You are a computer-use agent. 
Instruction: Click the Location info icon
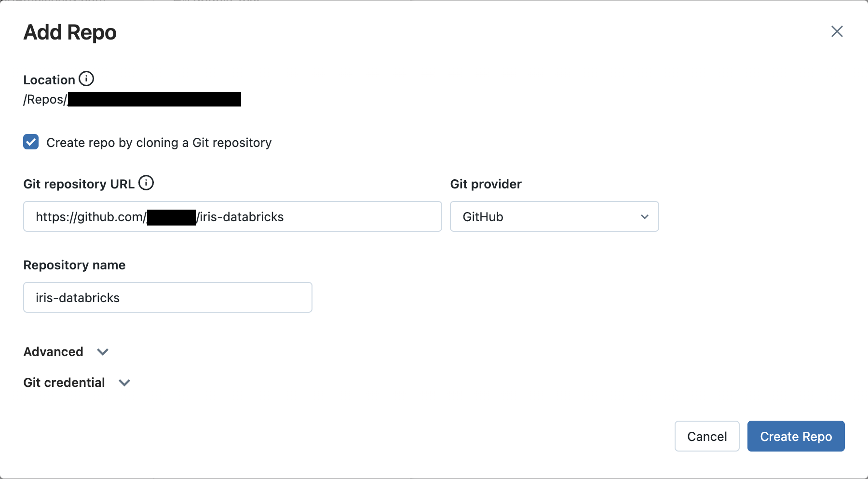[86, 79]
